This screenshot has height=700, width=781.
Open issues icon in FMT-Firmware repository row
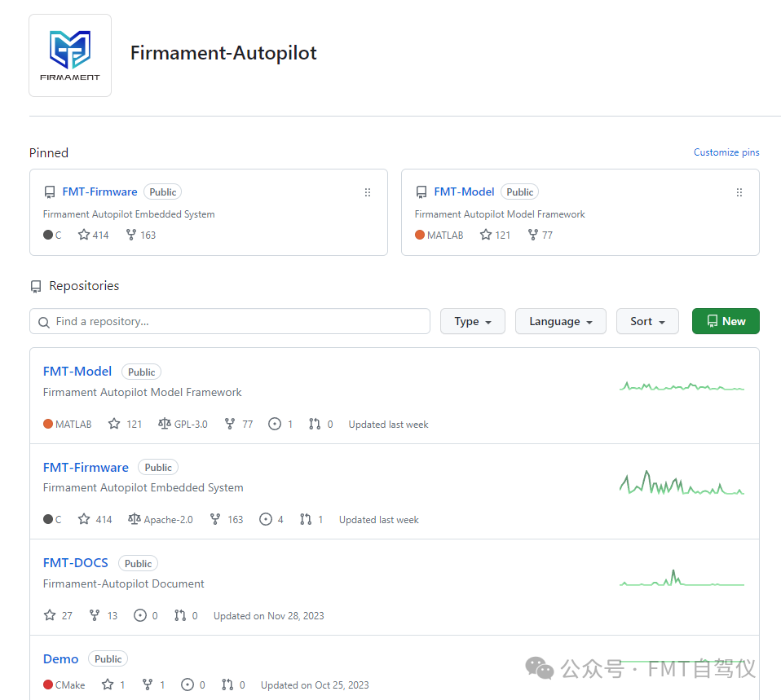tap(265, 519)
